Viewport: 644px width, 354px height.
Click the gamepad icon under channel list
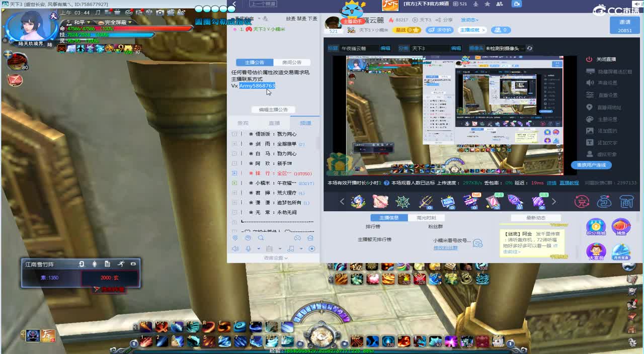297,238
